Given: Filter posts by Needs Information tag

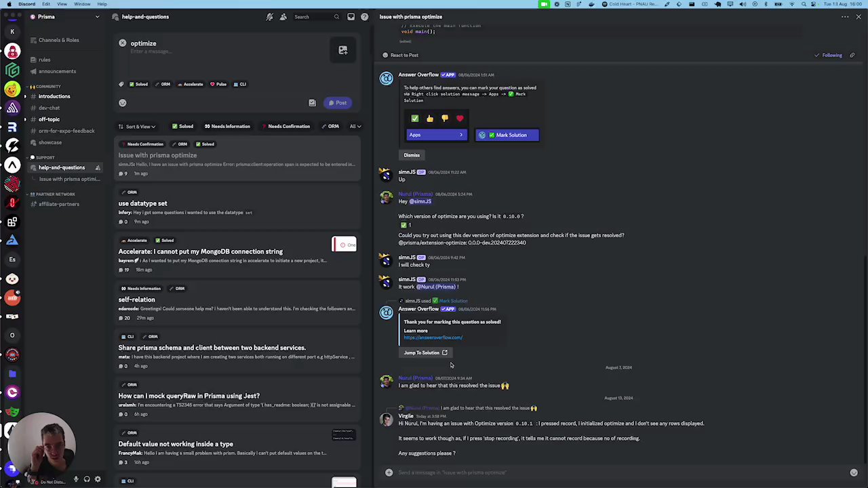Looking at the screenshot, I should tap(227, 126).
